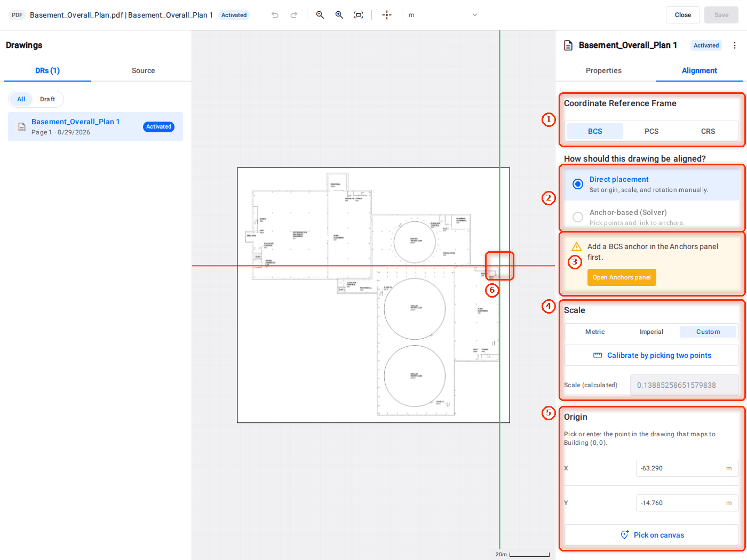Zoom out with the magnifier minus icon
The width and height of the screenshot is (747, 560).
pyautogui.click(x=320, y=15)
